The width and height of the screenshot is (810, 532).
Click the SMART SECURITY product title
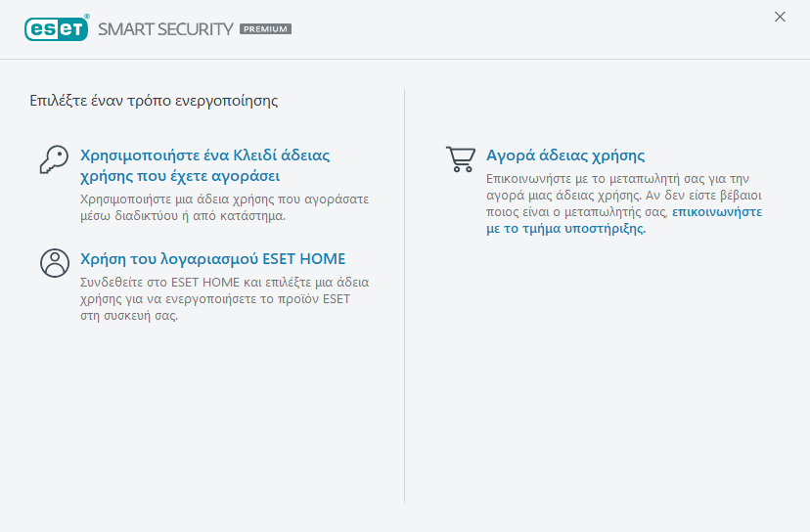165,28
